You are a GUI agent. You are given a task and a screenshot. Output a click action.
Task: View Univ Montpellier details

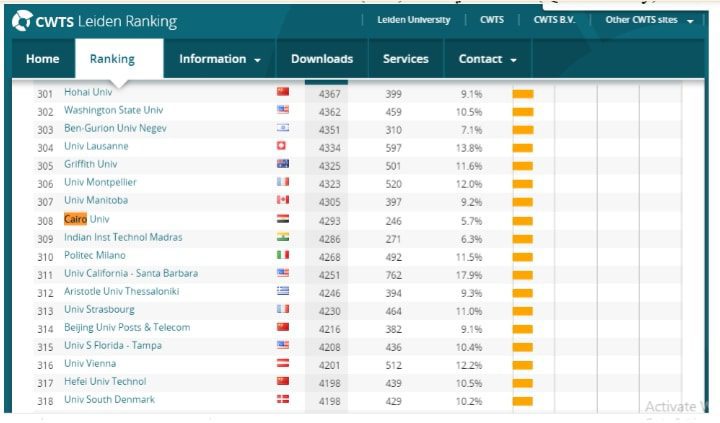(x=100, y=182)
